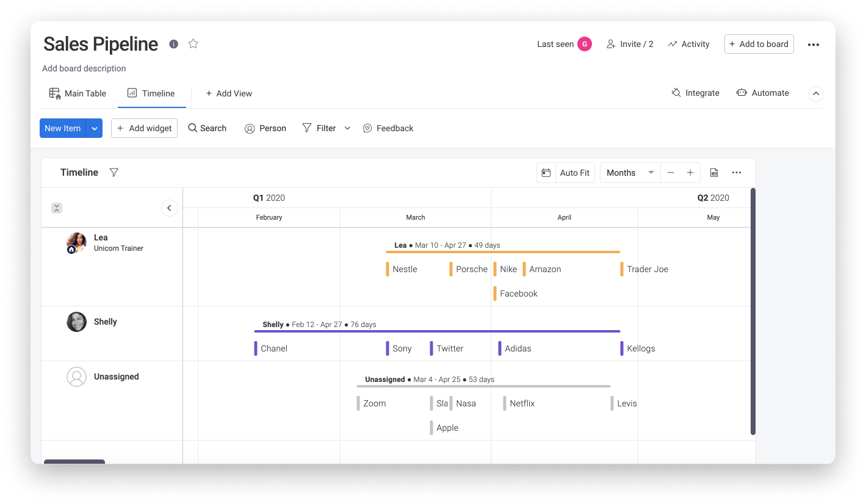The height and width of the screenshot is (504, 866).
Task: Open the Kellogs timeline item
Action: (x=638, y=348)
